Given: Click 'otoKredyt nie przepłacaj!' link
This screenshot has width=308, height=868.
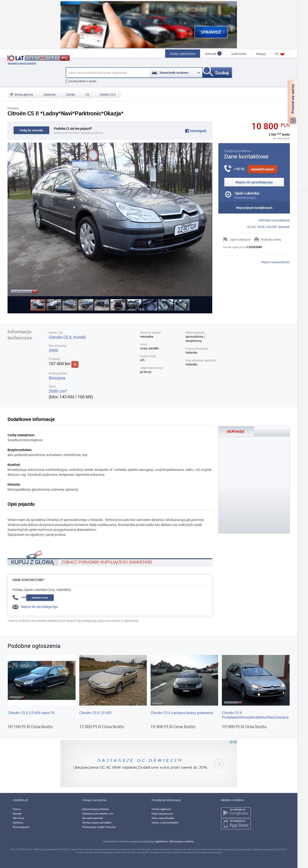Looking at the screenshot, I should point(274,220).
